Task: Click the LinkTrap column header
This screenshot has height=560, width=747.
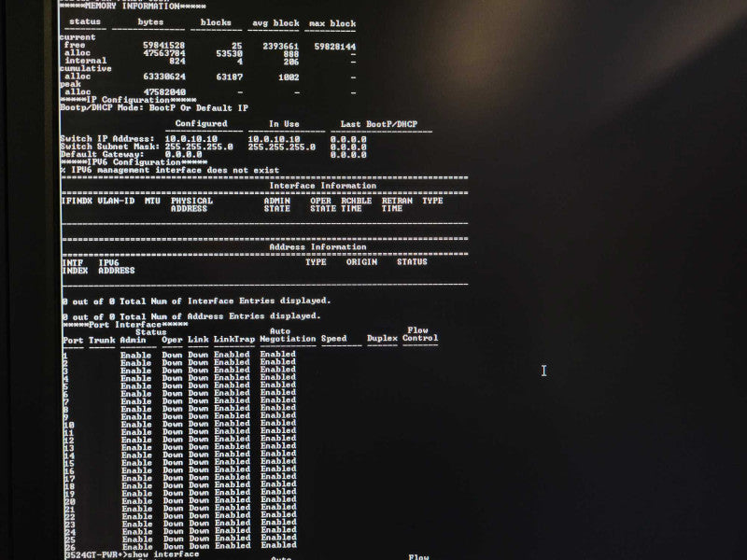Action: tap(234, 339)
